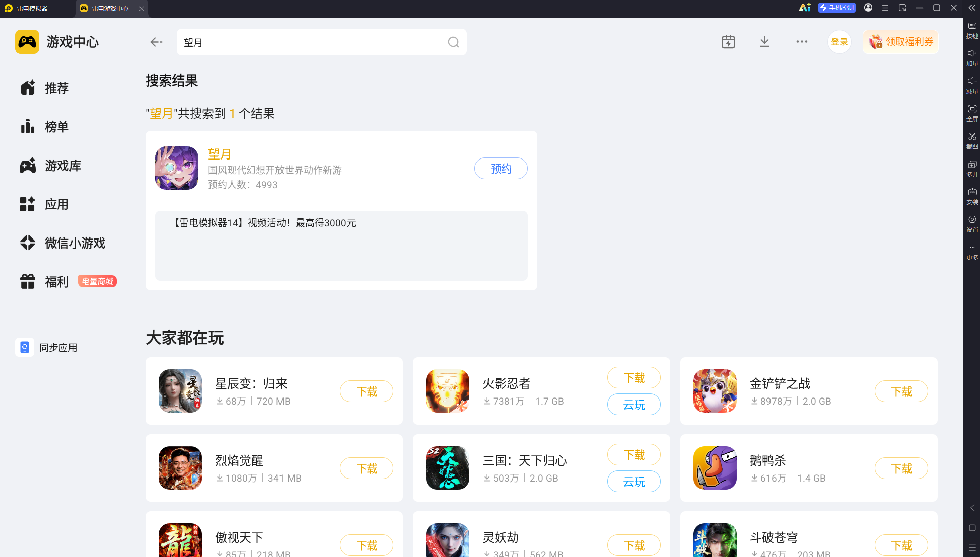The height and width of the screenshot is (557, 980).
Task: Click the Android recent apps button
Action: click(x=972, y=547)
